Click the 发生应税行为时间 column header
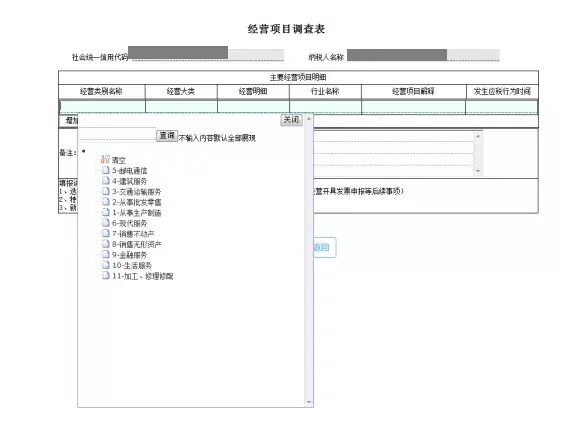The width and height of the screenshot is (583, 429). tap(502, 91)
